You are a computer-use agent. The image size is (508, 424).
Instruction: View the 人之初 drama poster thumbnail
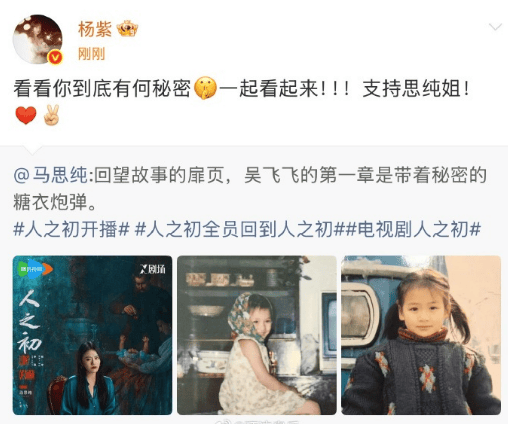tap(92, 335)
